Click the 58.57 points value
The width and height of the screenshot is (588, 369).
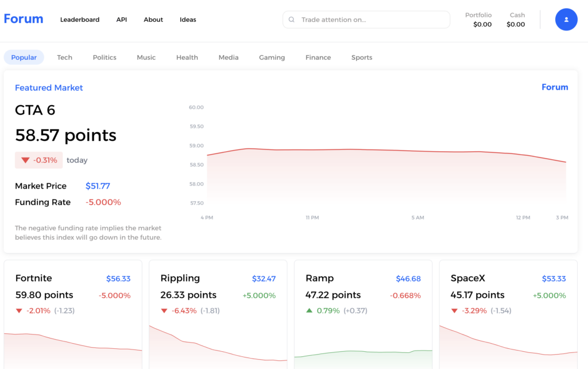(65, 135)
